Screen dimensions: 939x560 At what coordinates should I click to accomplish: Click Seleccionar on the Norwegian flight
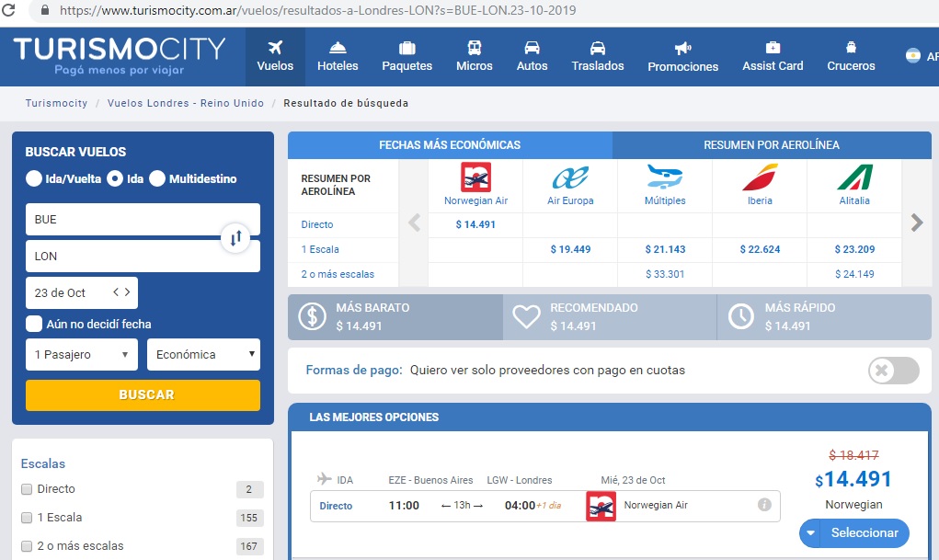865,533
